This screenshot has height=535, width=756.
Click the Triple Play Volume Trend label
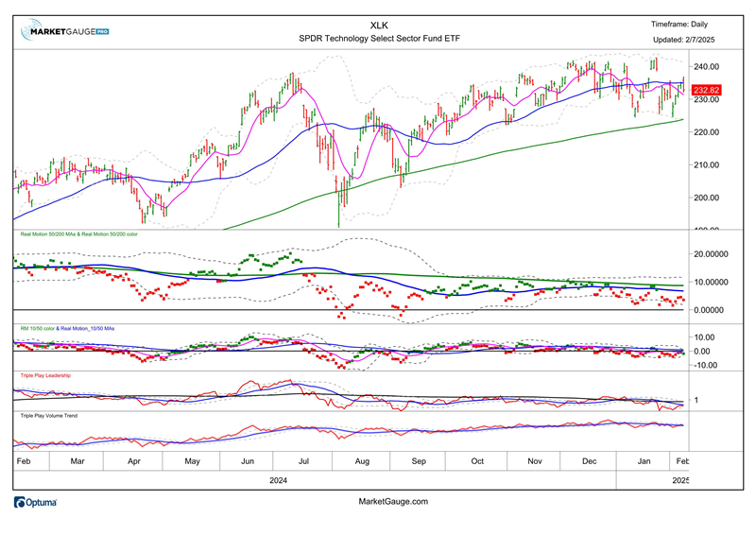(59, 414)
